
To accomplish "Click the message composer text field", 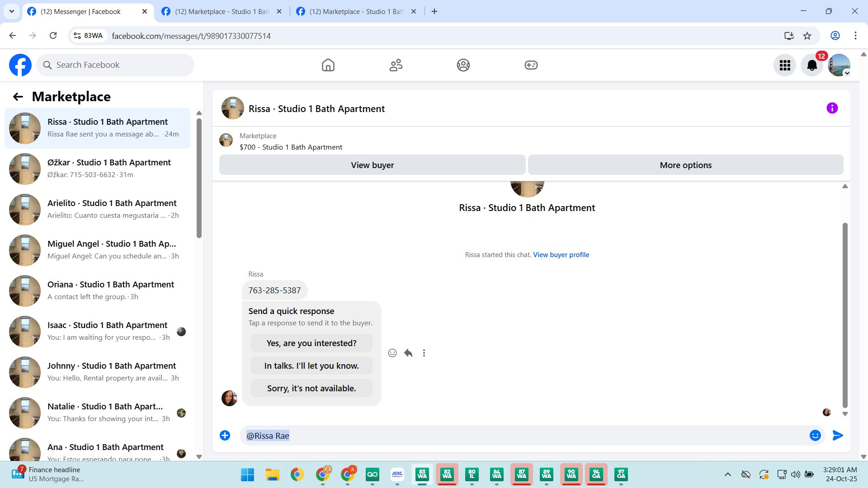I will click(524, 436).
